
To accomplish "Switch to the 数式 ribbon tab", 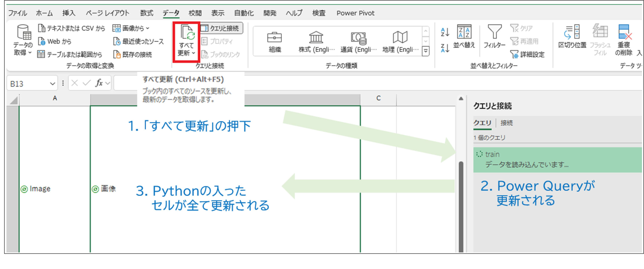I will [x=146, y=13].
